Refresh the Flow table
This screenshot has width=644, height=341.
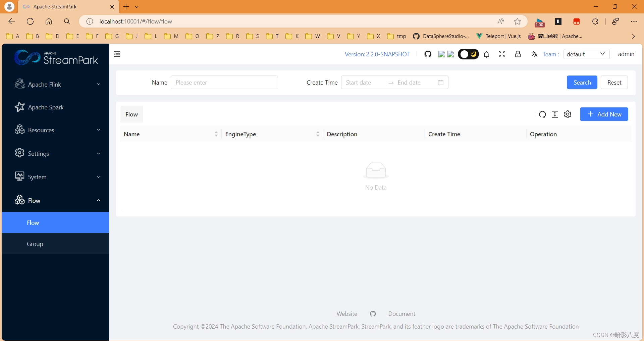(x=542, y=114)
